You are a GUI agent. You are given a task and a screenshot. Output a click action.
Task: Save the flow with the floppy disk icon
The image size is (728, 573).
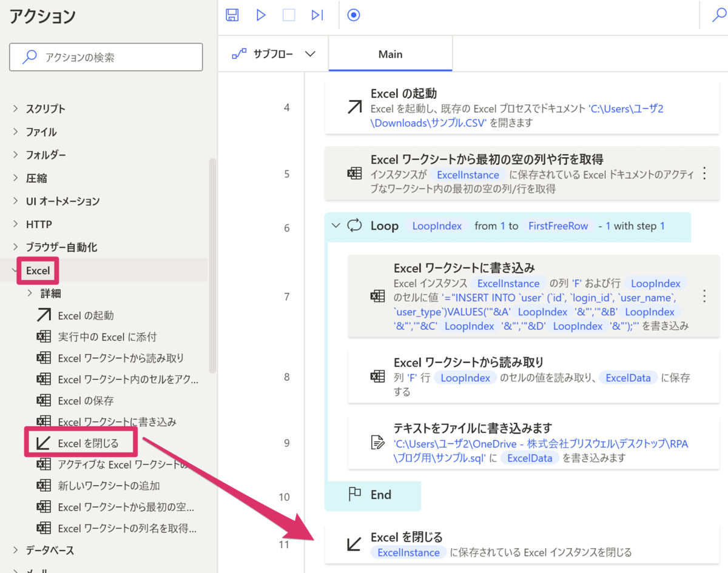coord(232,15)
